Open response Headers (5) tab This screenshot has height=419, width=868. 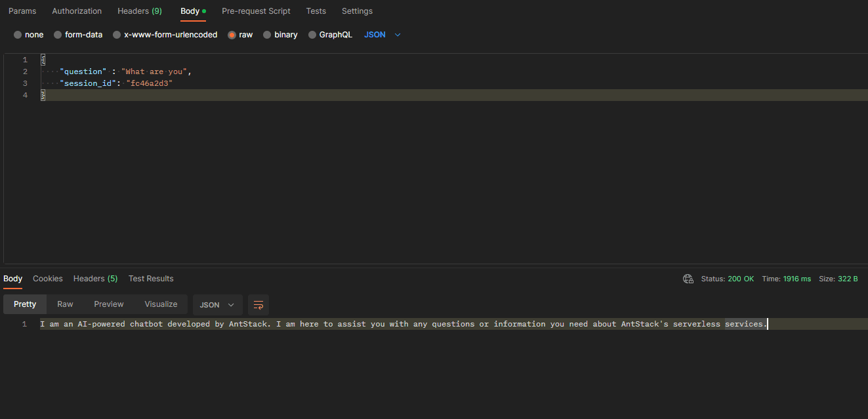point(96,279)
